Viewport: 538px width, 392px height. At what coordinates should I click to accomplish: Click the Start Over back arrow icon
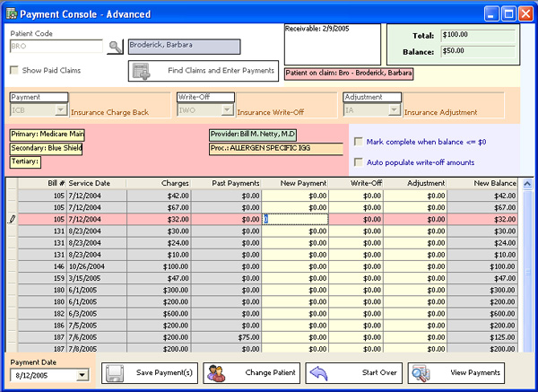318,373
